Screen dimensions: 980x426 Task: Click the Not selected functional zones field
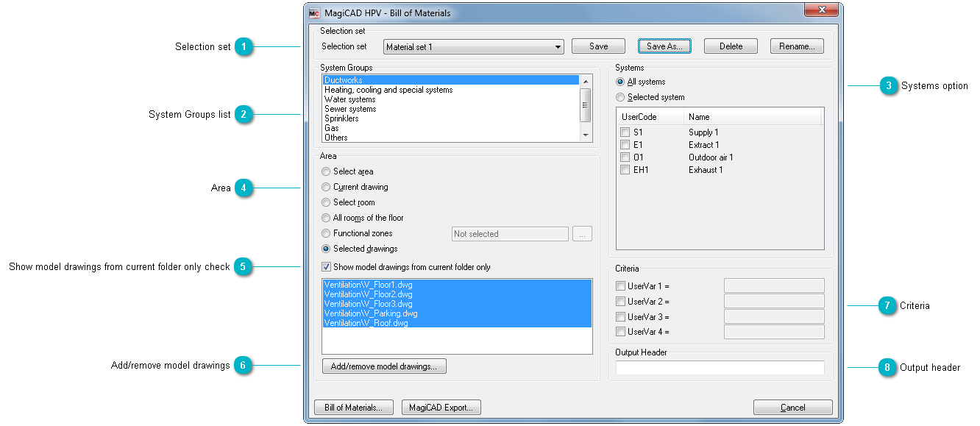click(x=510, y=234)
